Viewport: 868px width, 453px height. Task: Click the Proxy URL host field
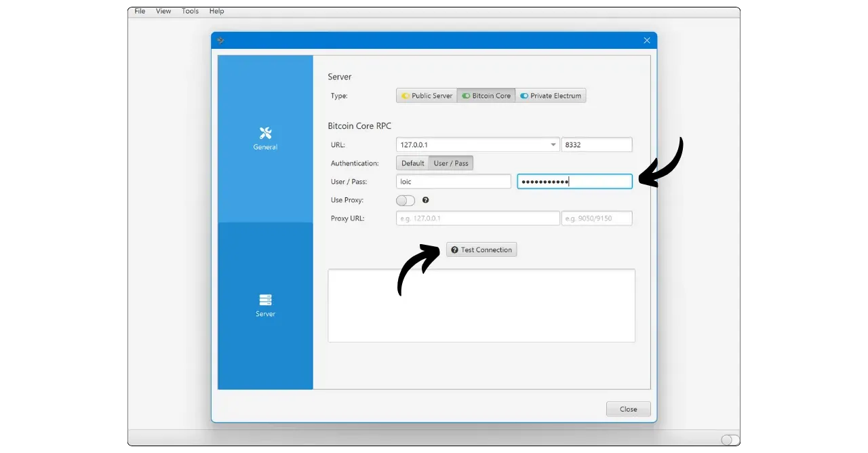tap(477, 218)
